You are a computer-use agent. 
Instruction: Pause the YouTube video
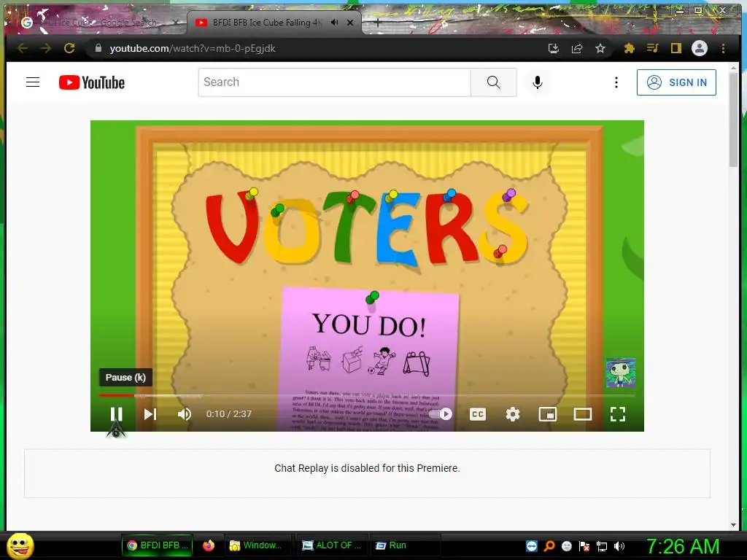click(x=116, y=414)
